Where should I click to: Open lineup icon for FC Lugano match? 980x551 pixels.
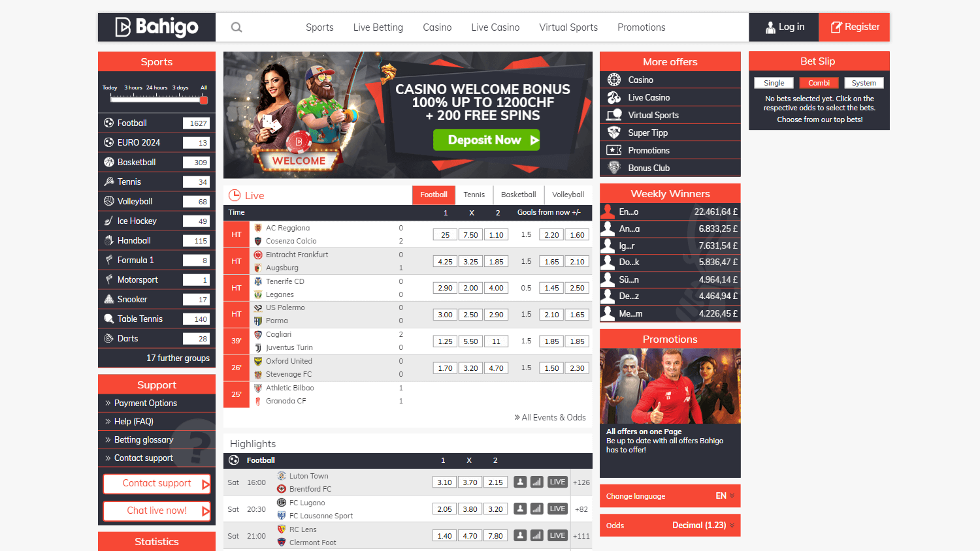click(520, 509)
